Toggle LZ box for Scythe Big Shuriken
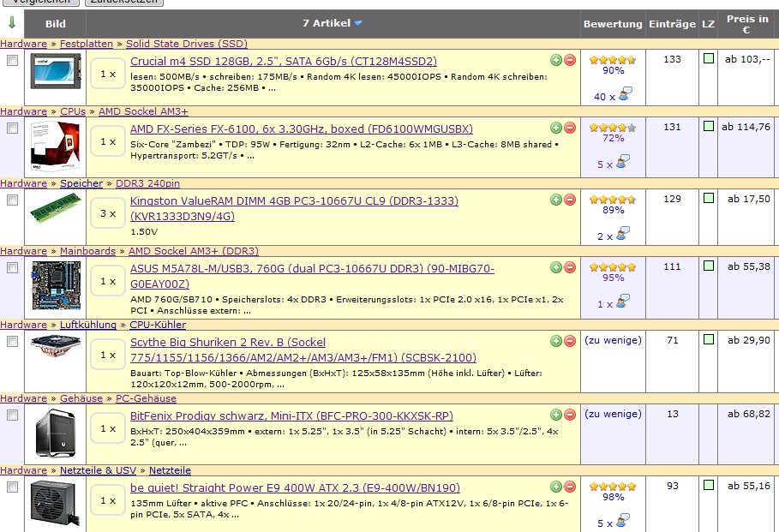This screenshot has width=779, height=532. pos(709,339)
